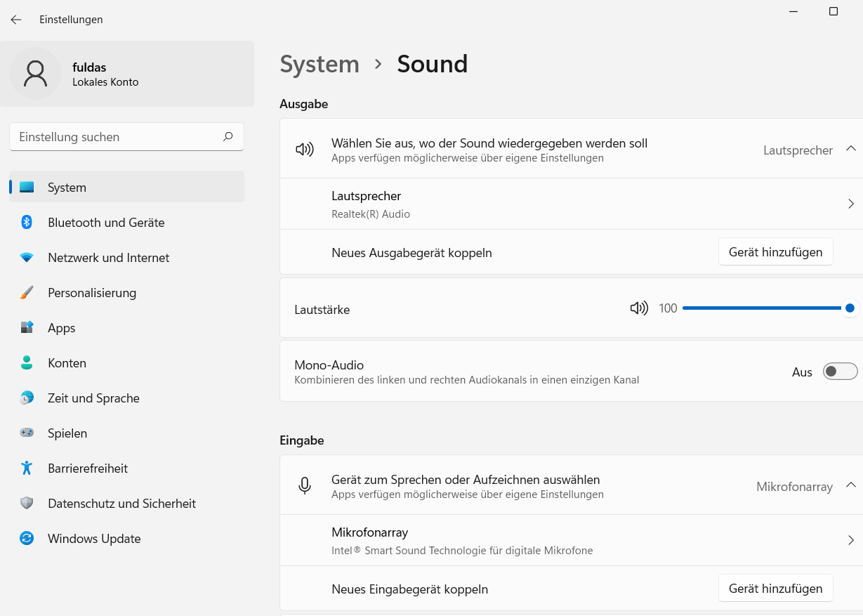Open the Apps settings category
Image resolution: width=863 pixels, height=616 pixels.
click(x=62, y=328)
